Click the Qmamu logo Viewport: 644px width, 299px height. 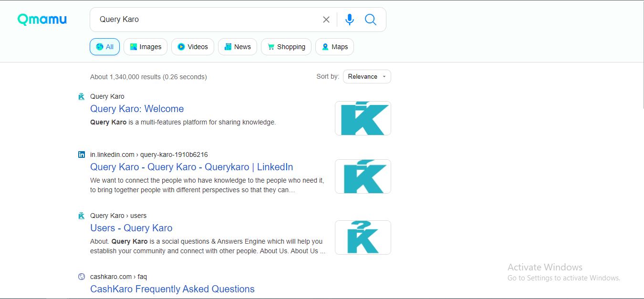pyautogui.click(x=42, y=20)
